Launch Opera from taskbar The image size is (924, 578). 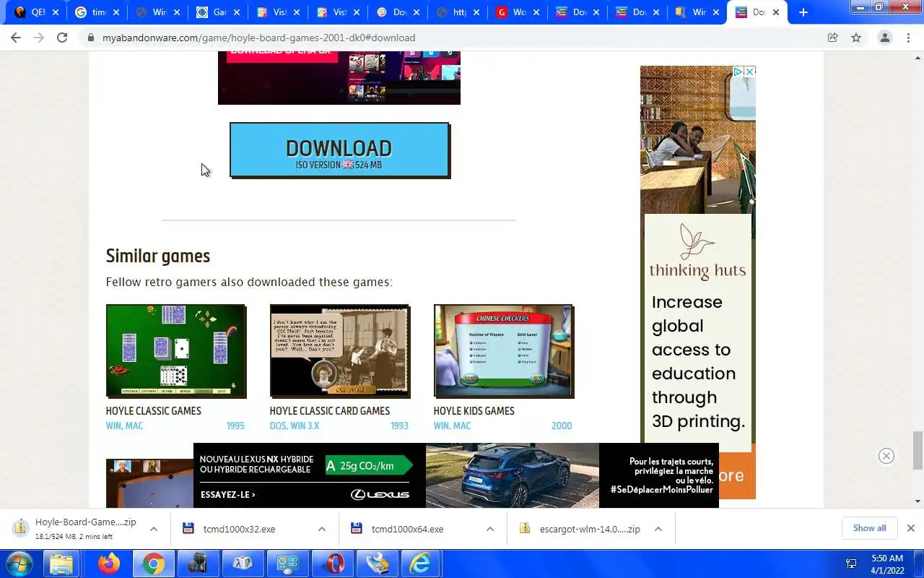coord(331,564)
